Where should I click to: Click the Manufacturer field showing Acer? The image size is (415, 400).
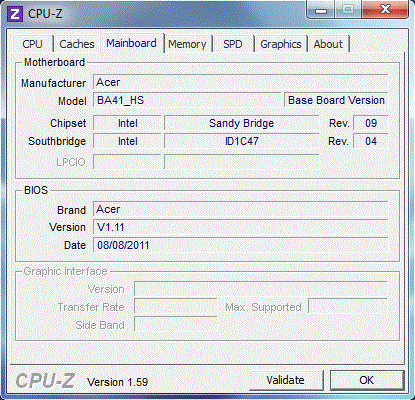point(240,82)
